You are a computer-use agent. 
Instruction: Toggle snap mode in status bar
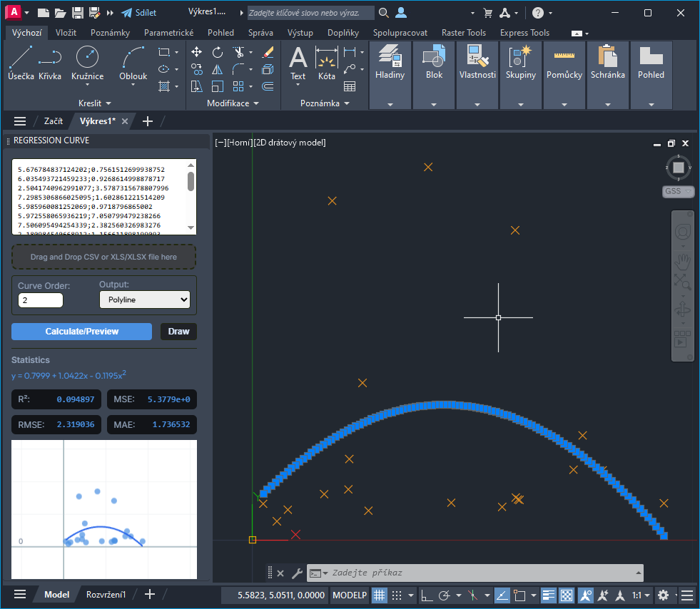(x=397, y=595)
